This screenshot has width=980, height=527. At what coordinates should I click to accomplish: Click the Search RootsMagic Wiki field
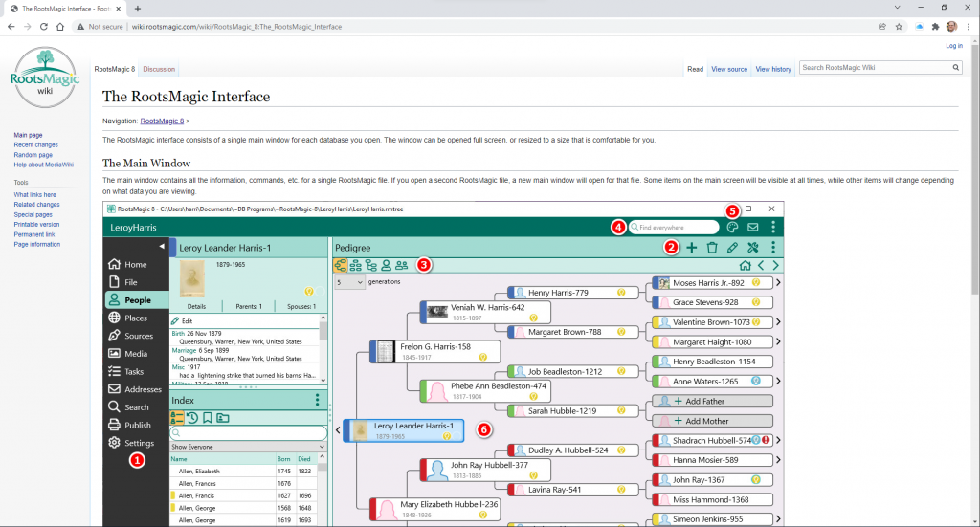coord(875,68)
